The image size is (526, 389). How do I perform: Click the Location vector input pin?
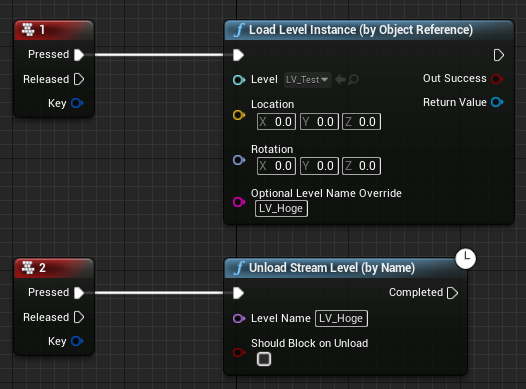point(239,115)
